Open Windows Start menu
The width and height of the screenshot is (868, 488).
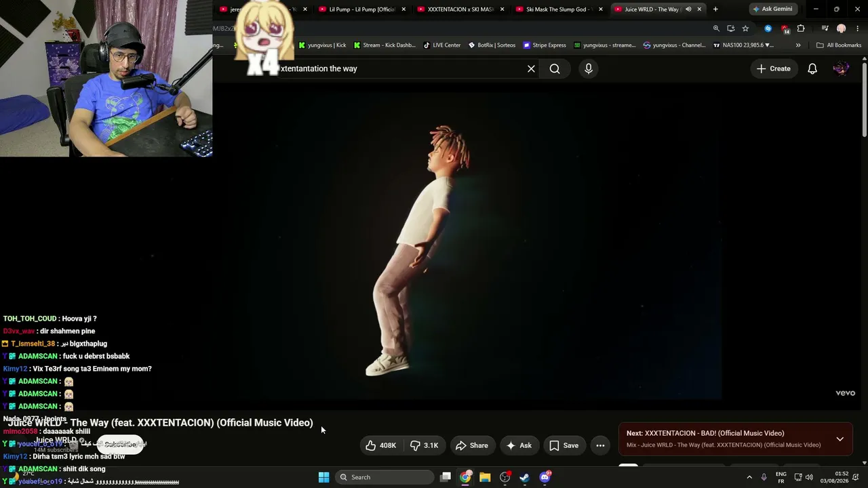coord(324,477)
